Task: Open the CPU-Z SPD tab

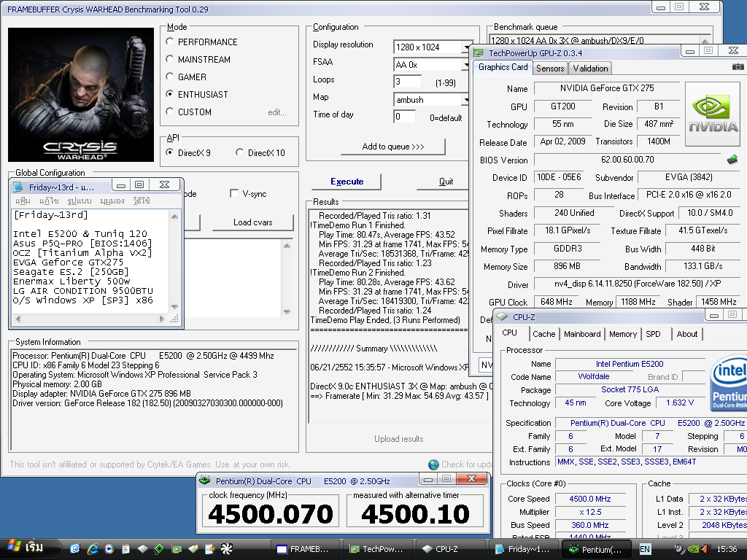Action: tap(653, 334)
